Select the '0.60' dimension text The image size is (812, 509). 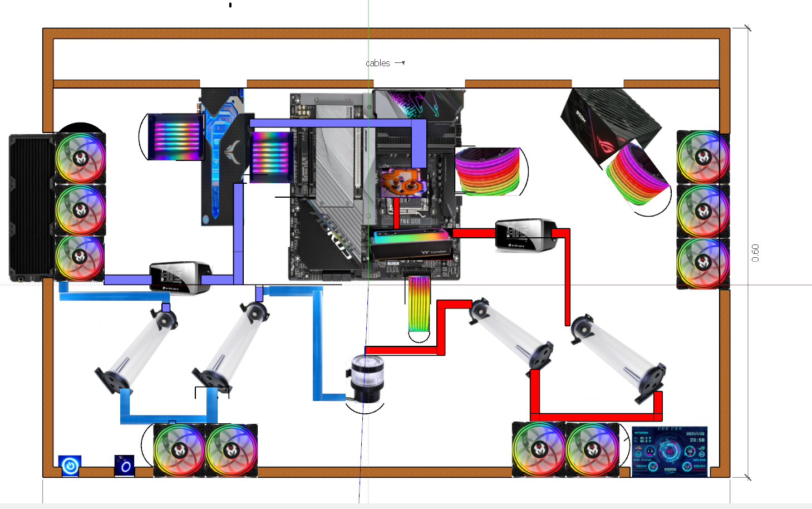[x=755, y=253]
